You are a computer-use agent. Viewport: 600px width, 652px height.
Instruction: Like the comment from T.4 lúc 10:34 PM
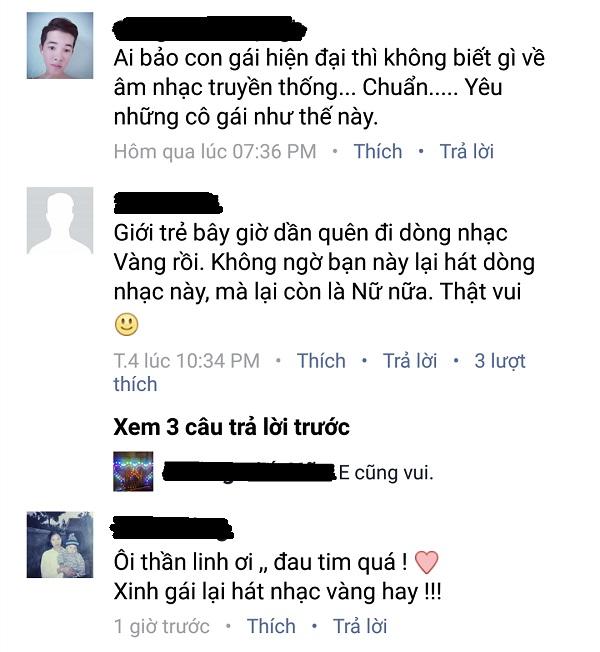[321, 361]
